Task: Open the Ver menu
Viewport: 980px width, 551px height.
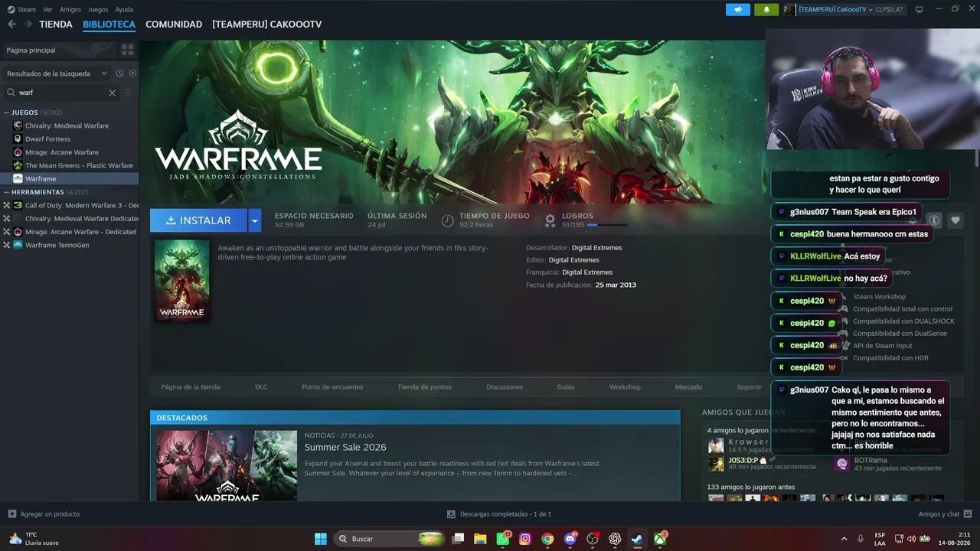Action: coord(47,9)
